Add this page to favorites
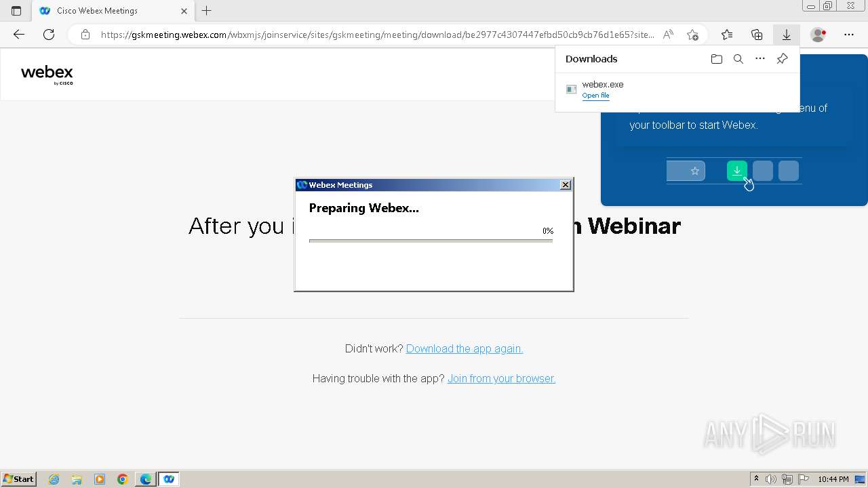 [692, 35]
